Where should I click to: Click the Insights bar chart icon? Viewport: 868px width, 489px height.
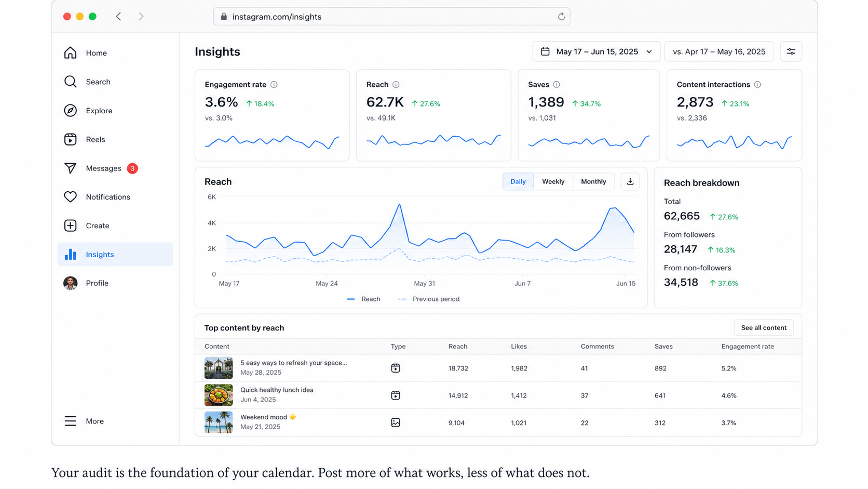click(x=70, y=255)
